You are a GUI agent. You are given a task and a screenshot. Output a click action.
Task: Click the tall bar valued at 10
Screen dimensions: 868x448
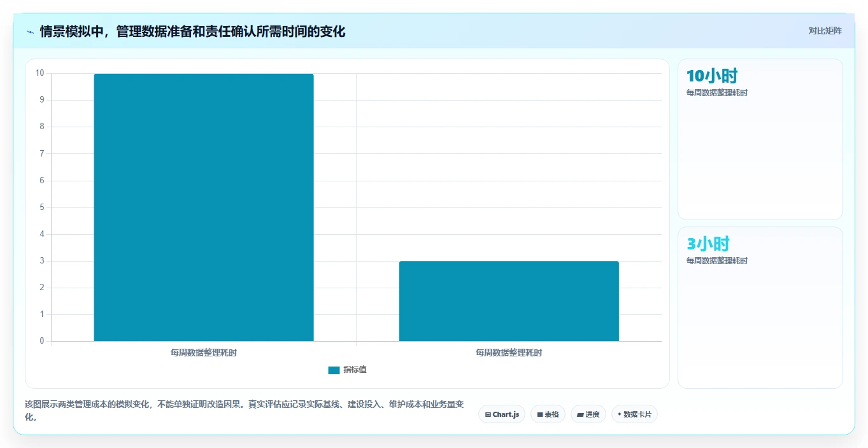[204, 207]
